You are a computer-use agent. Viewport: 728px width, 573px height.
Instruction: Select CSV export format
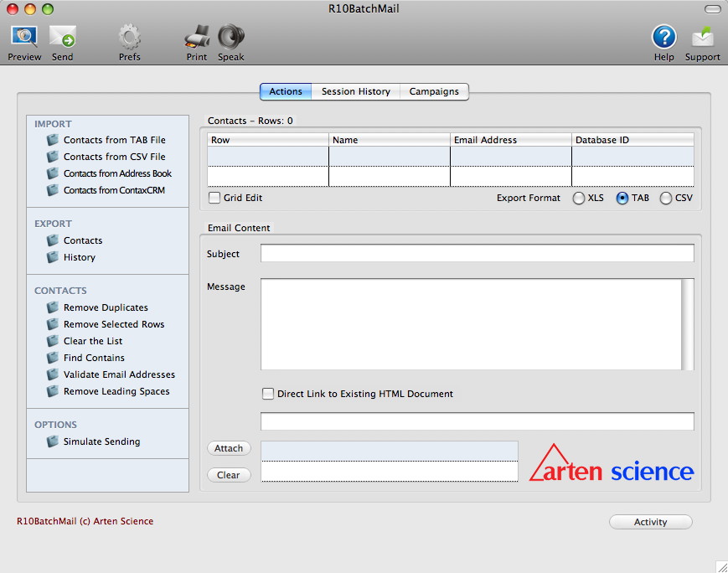click(666, 199)
